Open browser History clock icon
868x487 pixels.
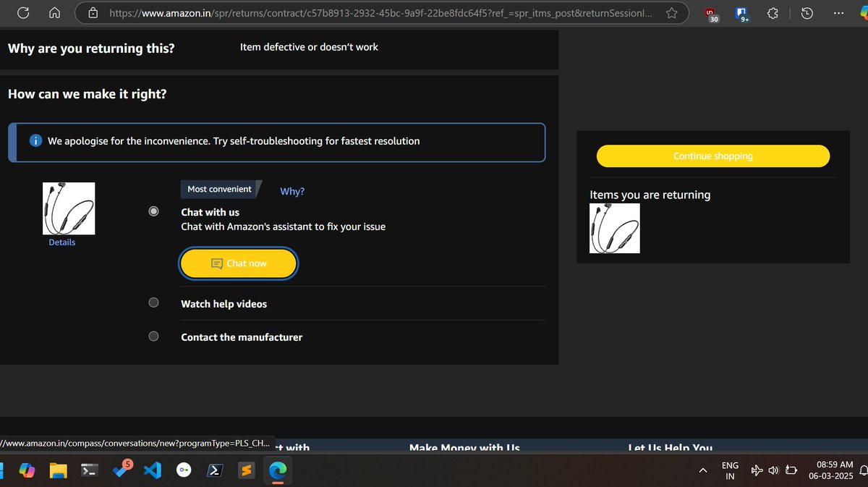pos(807,13)
